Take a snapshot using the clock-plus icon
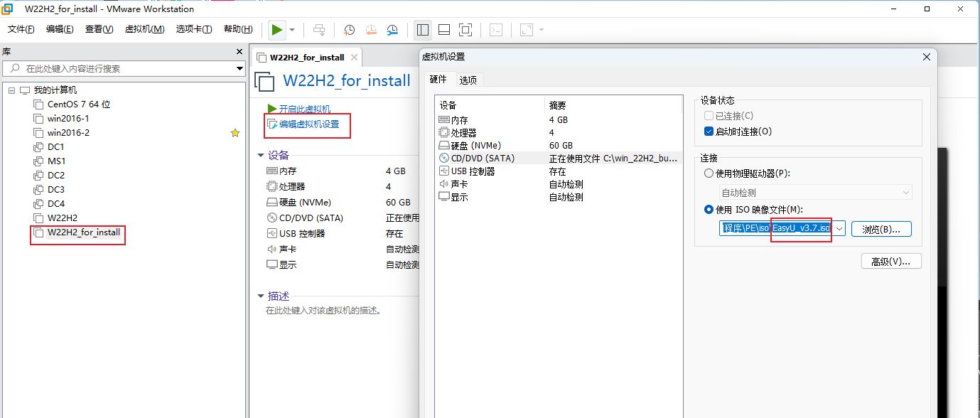 pyautogui.click(x=349, y=30)
